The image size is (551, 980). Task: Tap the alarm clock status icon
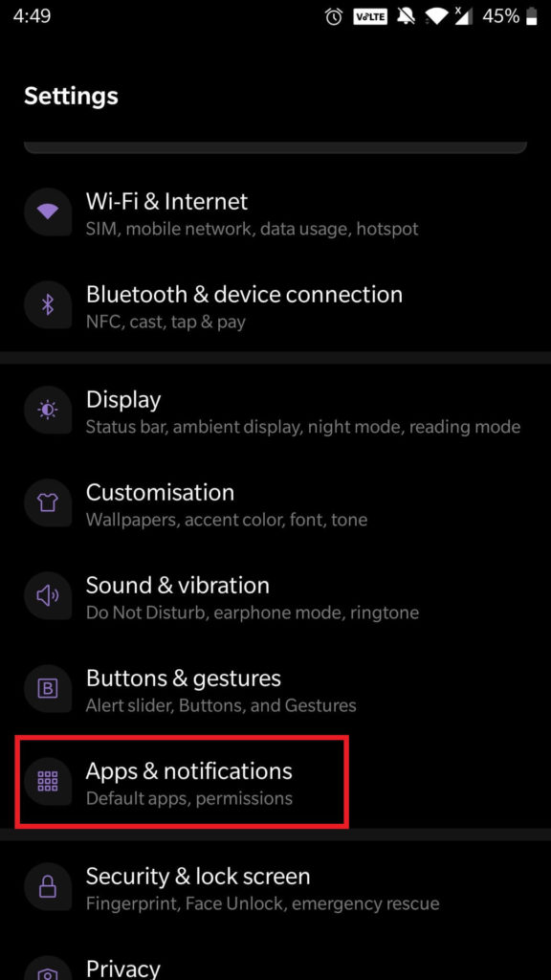click(x=334, y=17)
